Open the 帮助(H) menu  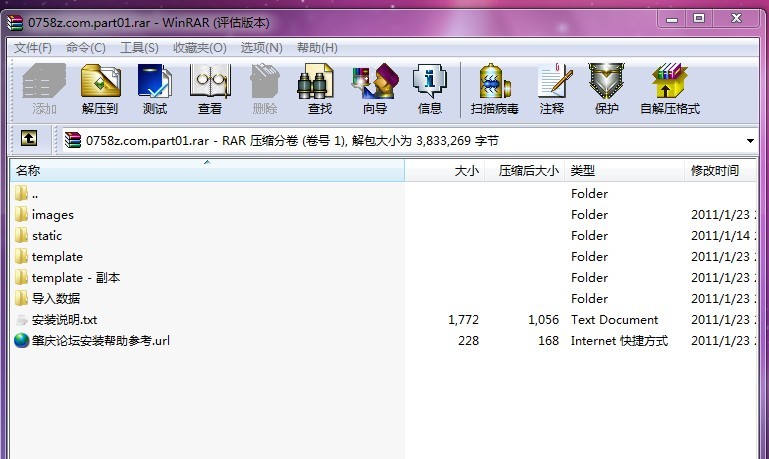coord(317,48)
